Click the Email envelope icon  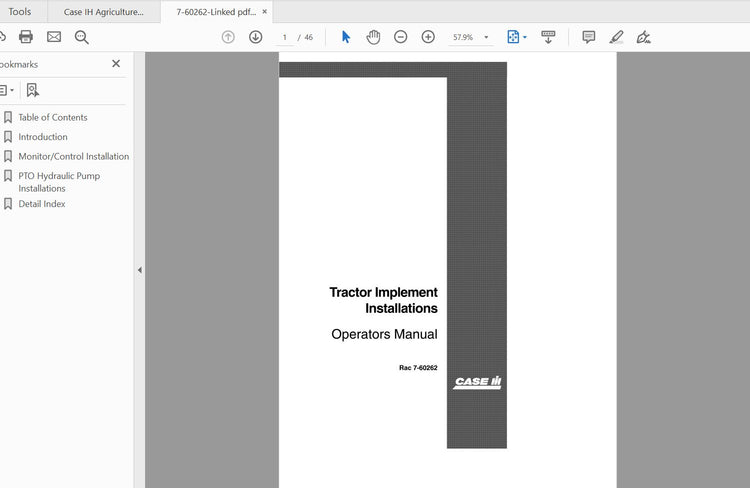[x=54, y=37]
